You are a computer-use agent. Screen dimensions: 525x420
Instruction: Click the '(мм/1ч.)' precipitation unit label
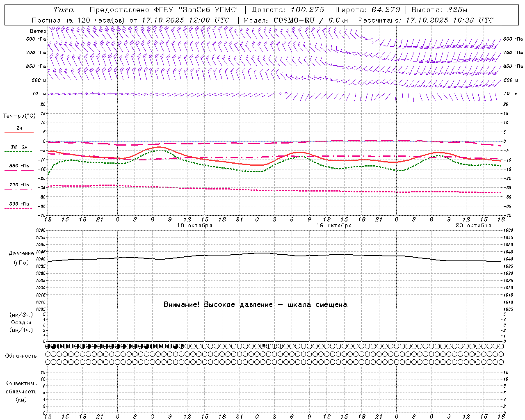pyautogui.click(x=21, y=330)
